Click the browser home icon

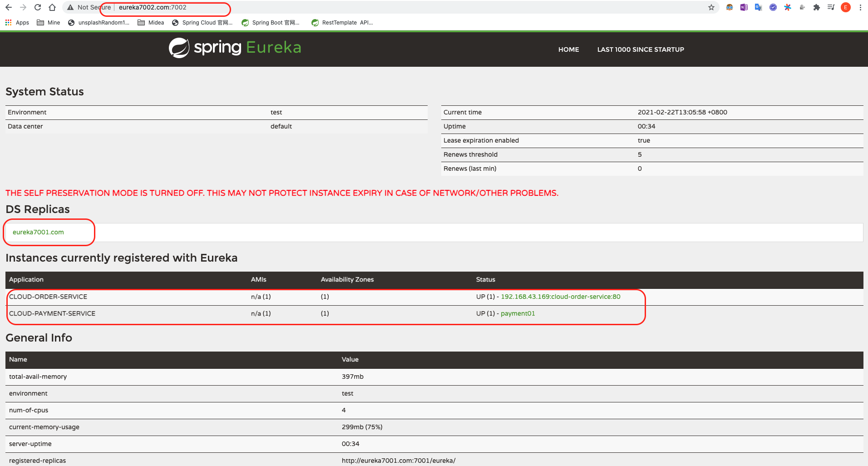pos(52,7)
